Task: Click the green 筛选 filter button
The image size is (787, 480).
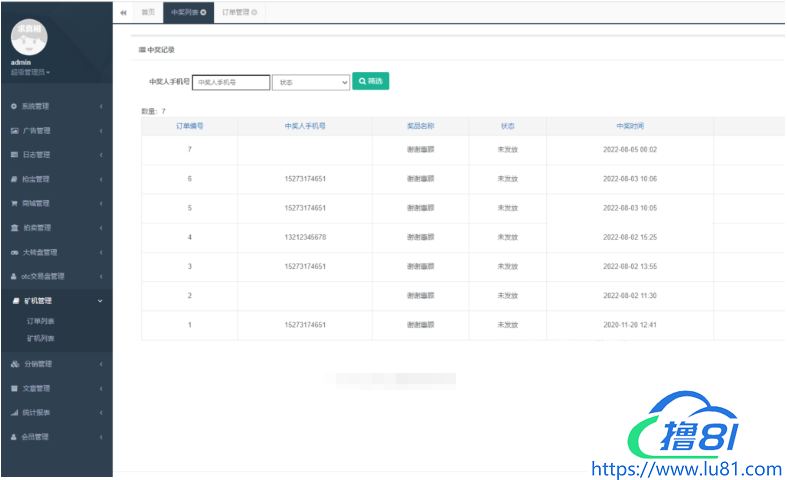Action: 370,81
